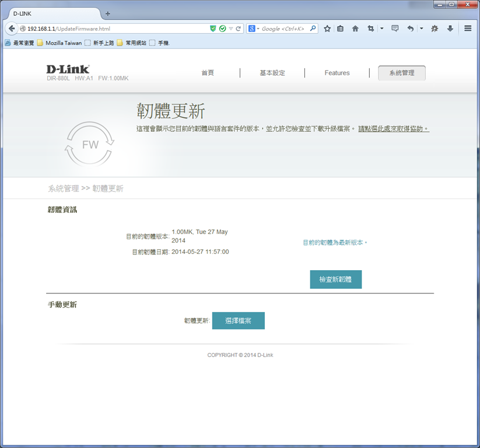
Task: Click DIR-880L model text under logo
Action: [58, 78]
